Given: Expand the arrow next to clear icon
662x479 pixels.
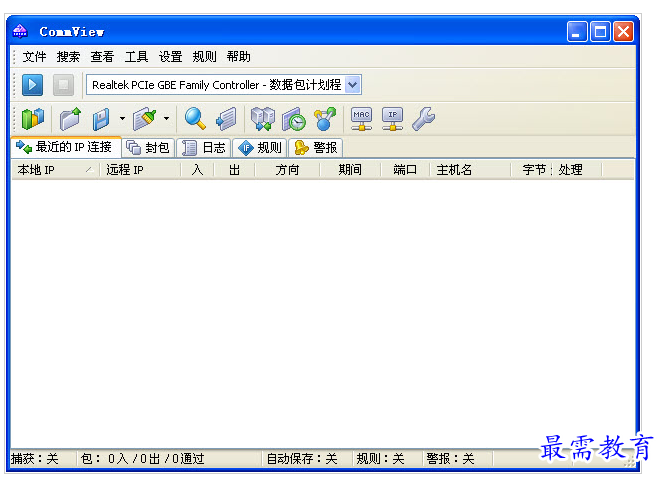Looking at the screenshot, I should (x=167, y=119).
